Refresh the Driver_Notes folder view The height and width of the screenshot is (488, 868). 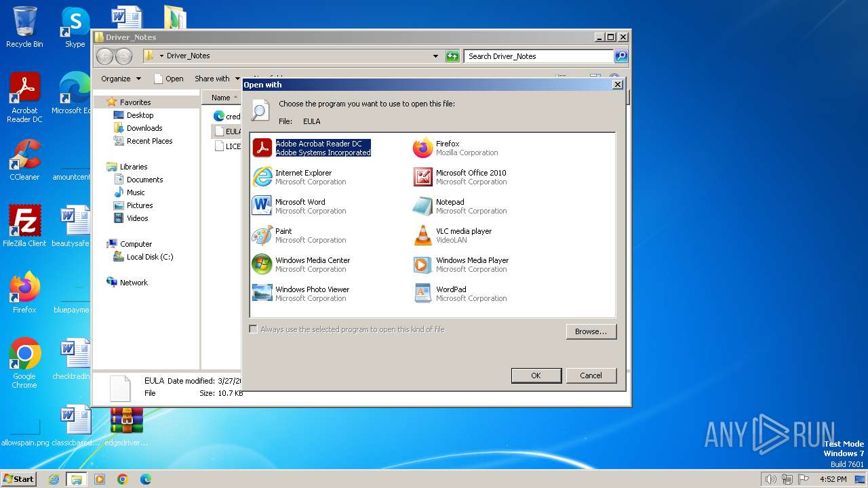pyautogui.click(x=452, y=56)
